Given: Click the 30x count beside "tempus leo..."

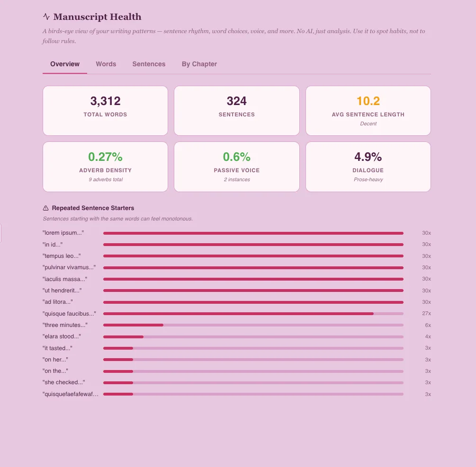Looking at the screenshot, I should pos(426,256).
